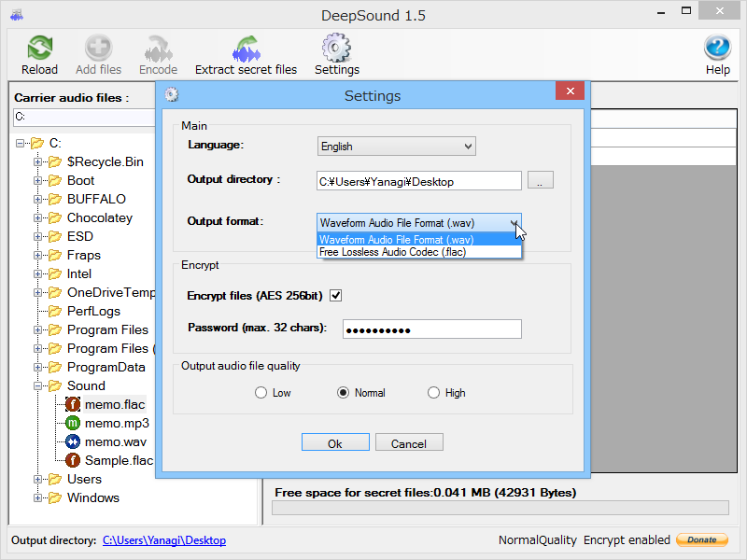Click the gear icon in Settings dialog title
The height and width of the screenshot is (560, 747).
click(172, 95)
